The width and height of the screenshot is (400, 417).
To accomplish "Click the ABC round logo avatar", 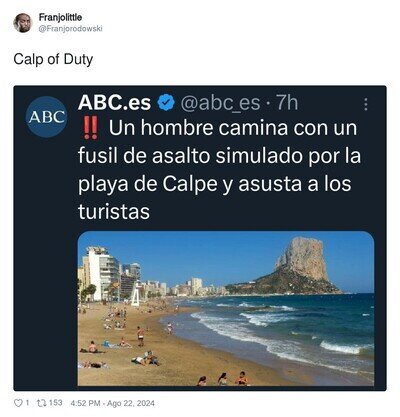I will coord(47,117).
